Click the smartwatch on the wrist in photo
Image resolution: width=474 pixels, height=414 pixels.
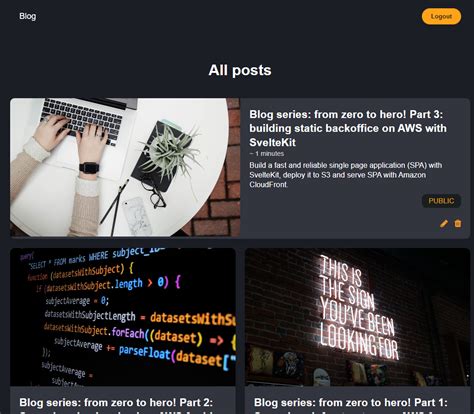pos(89,168)
